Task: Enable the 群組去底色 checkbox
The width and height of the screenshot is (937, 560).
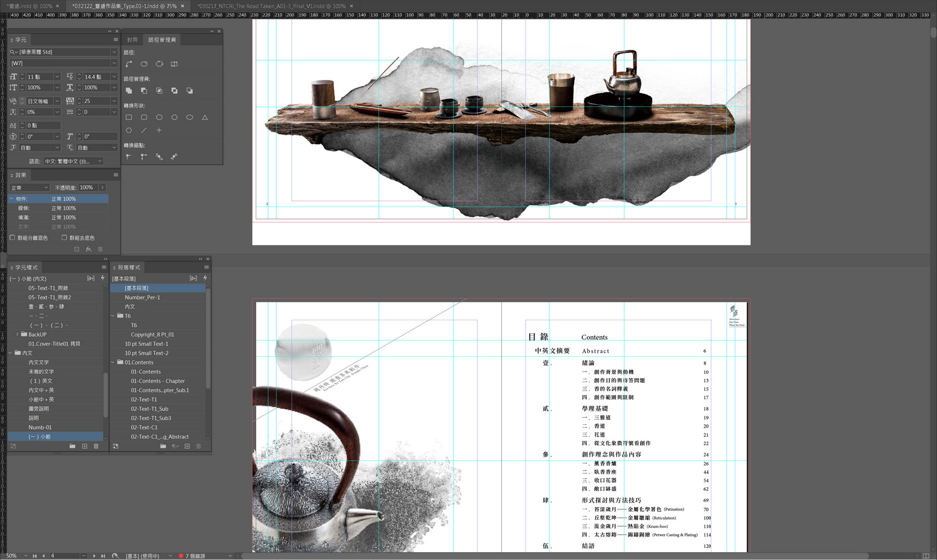Action: [64, 238]
